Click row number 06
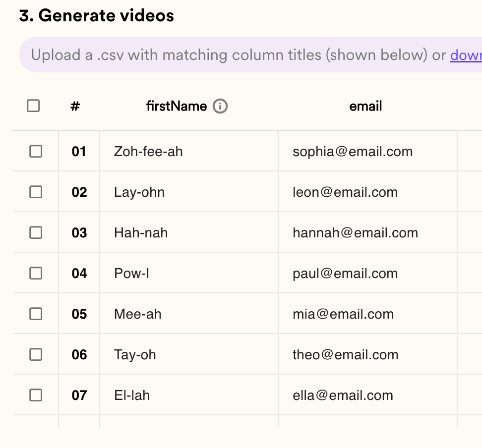482x448 pixels. pos(79,355)
